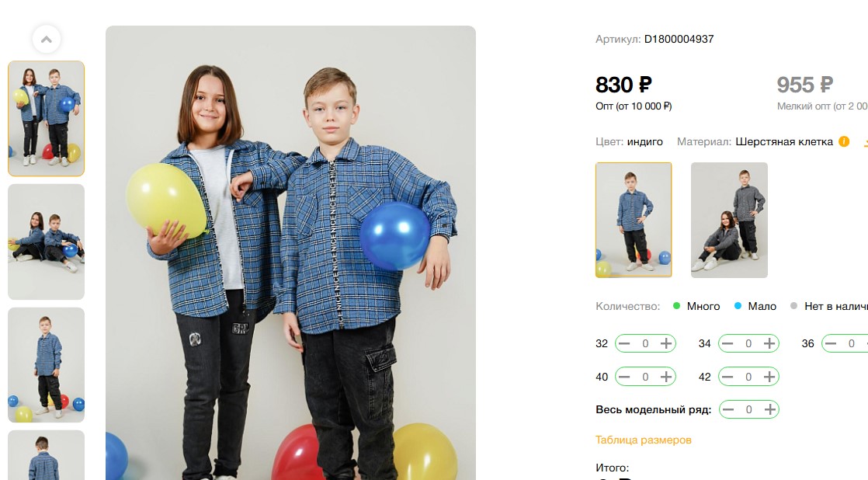Increase the size 42 quantity with plus
Screen dimensions: 868x480
click(x=769, y=377)
